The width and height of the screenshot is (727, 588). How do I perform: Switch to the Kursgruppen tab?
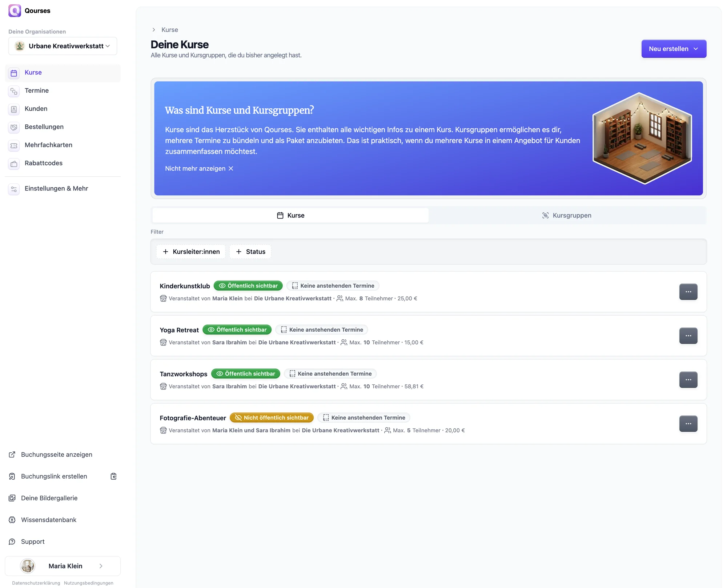(567, 215)
